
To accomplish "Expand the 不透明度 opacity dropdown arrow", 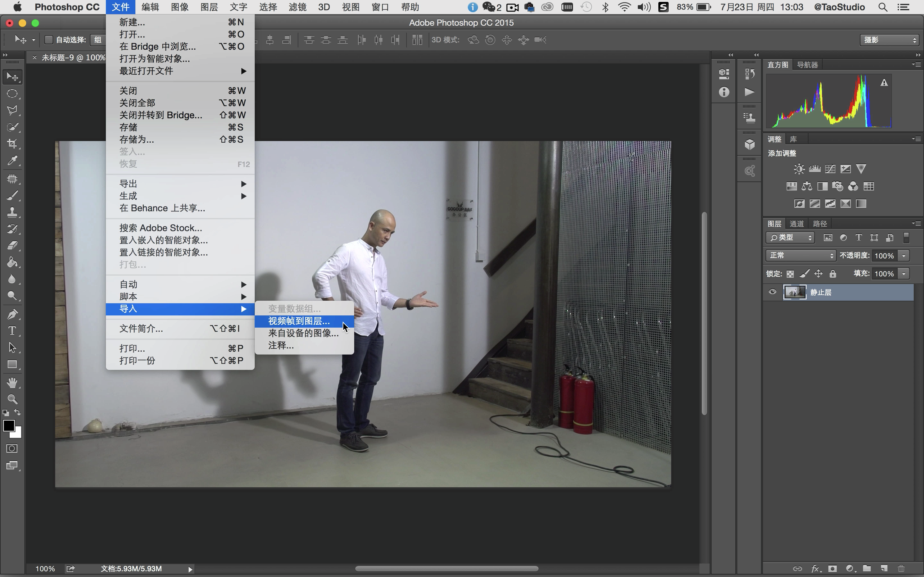I will tap(904, 255).
